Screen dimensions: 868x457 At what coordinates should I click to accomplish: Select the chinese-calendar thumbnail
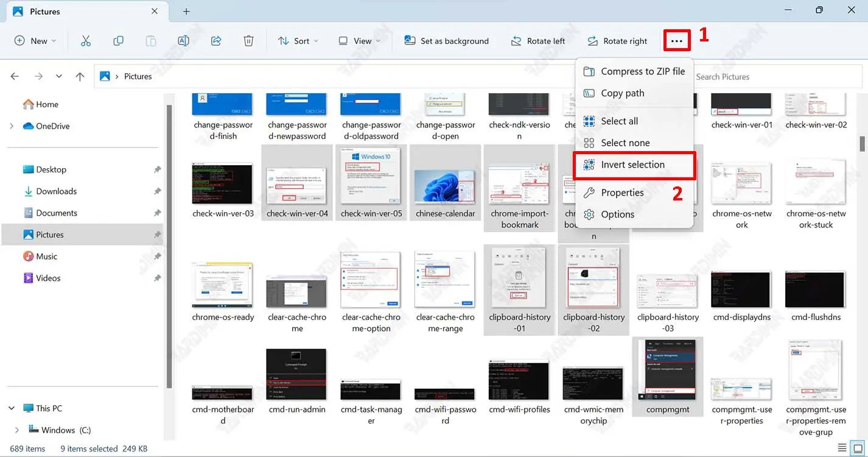pyautogui.click(x=445, y=186)
